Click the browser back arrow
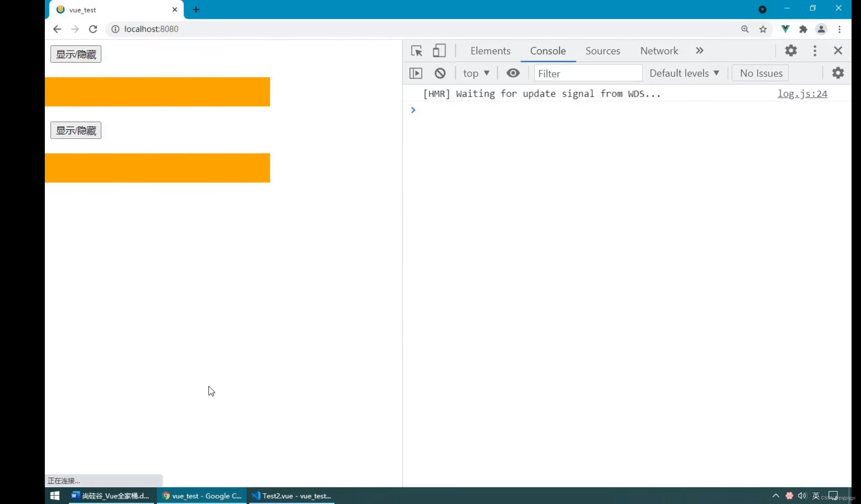Viewport: 861px width, 504px height. (x=57, y=29)
